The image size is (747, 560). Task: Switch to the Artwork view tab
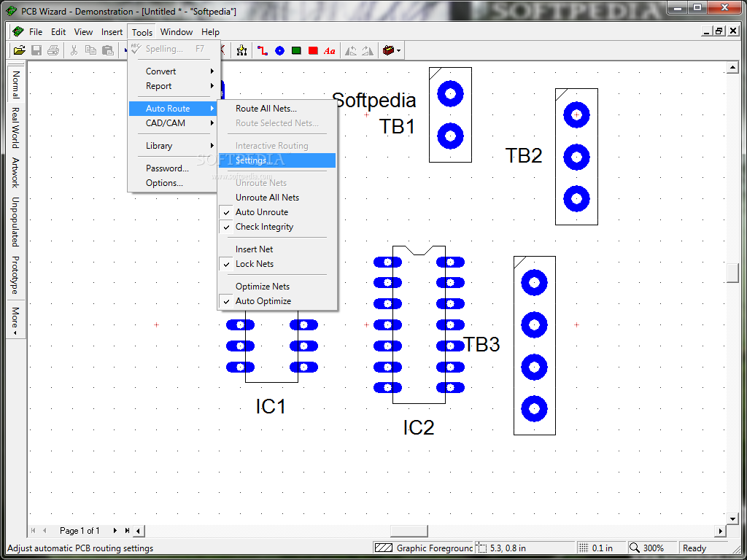16,172
